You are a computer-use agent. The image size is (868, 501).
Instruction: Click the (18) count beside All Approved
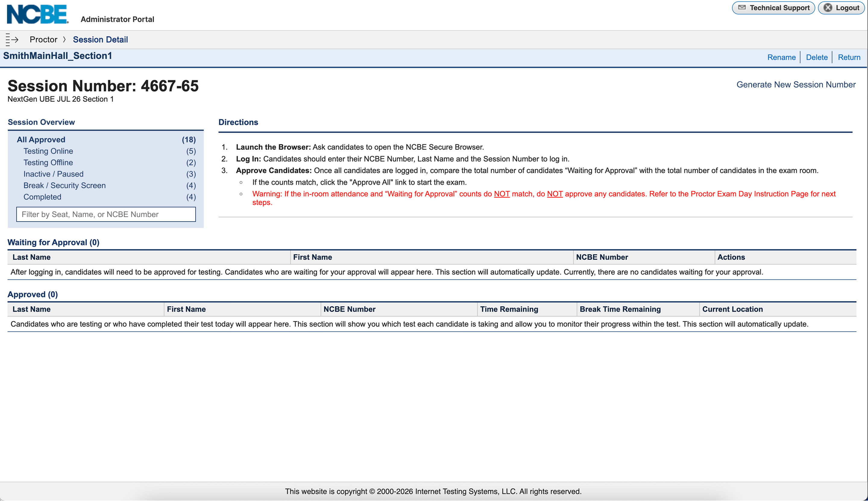pos(189,140)
